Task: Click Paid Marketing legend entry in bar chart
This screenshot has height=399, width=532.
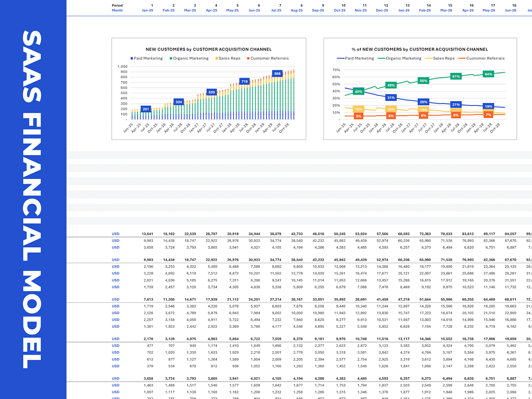Action: [x=146, y=58]
